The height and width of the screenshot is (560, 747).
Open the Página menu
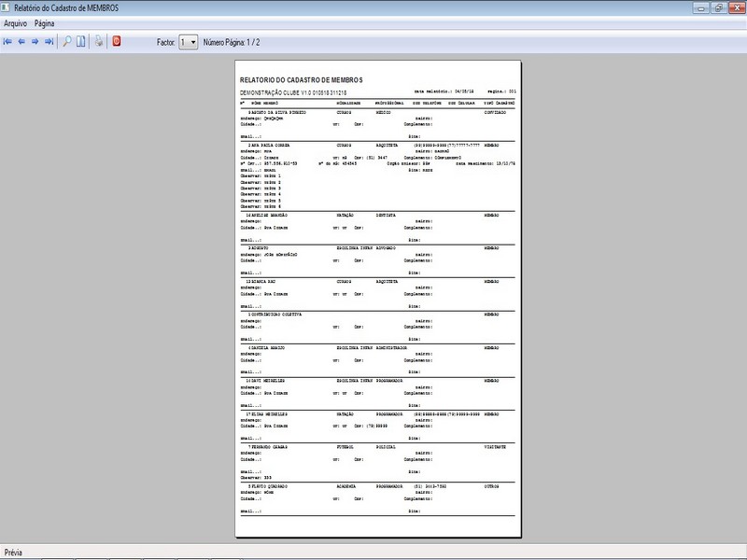point(44,23)
